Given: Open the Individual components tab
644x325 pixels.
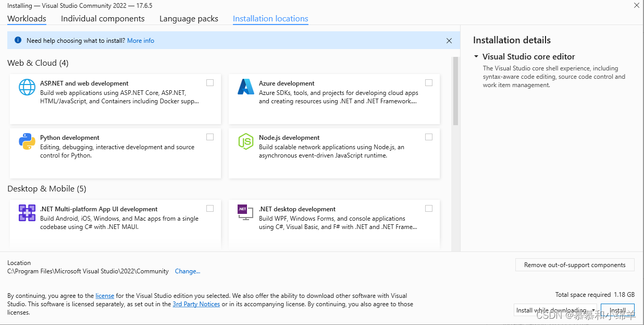Looking at the screenshot, I should click(103, 19).
